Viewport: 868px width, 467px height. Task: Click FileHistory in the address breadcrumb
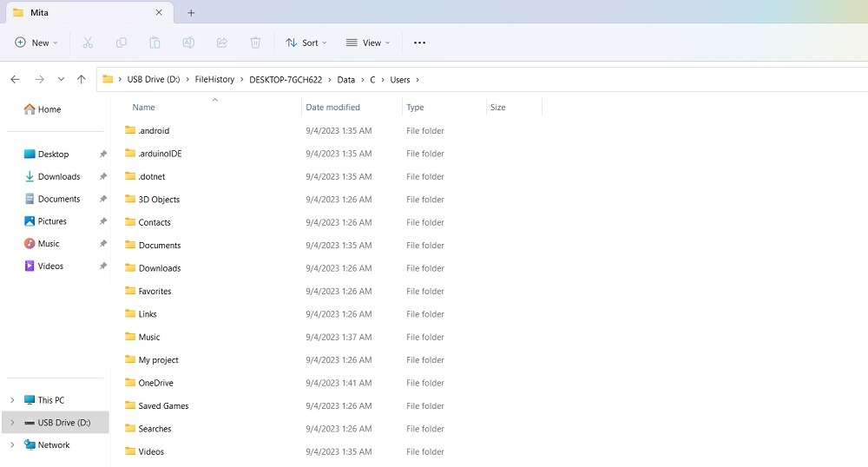[x=214, y=80]
